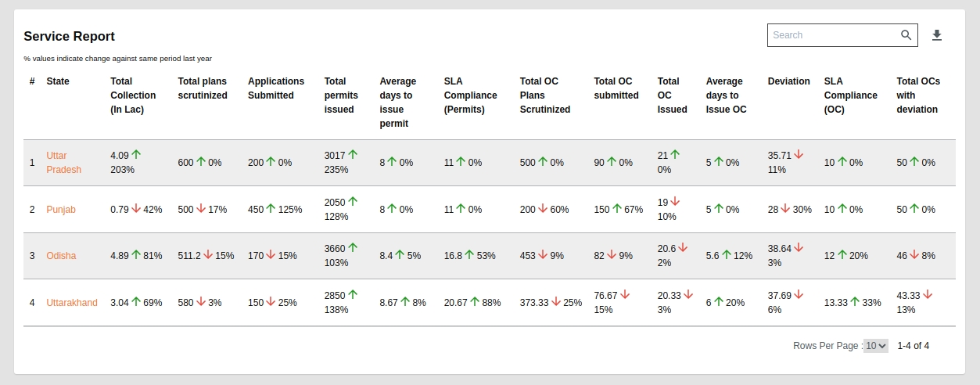Open the Rows Per Page dropdown
Viewport: 980px width, 385px height.
pos(875,345)
